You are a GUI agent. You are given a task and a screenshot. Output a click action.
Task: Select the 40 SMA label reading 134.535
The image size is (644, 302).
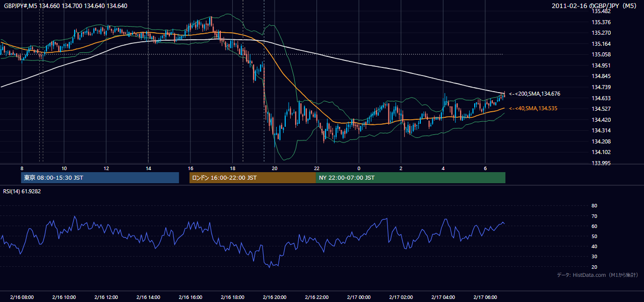coord(533,108)
